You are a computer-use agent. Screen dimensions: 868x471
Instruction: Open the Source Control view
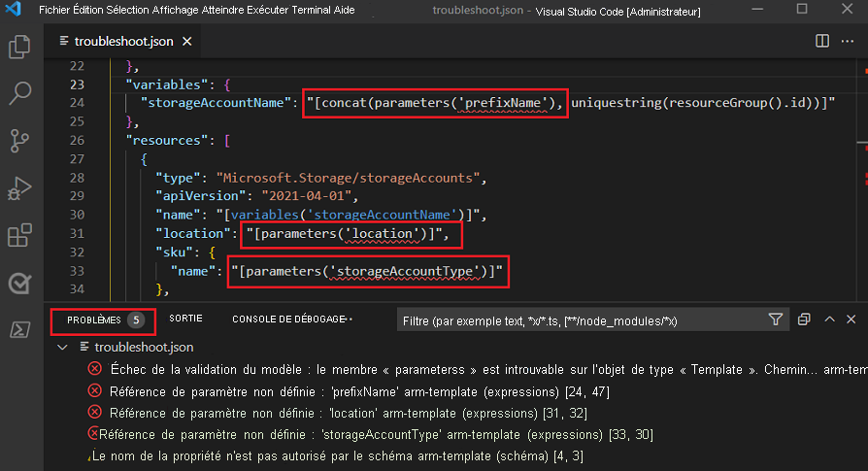(x=20, y=141)
